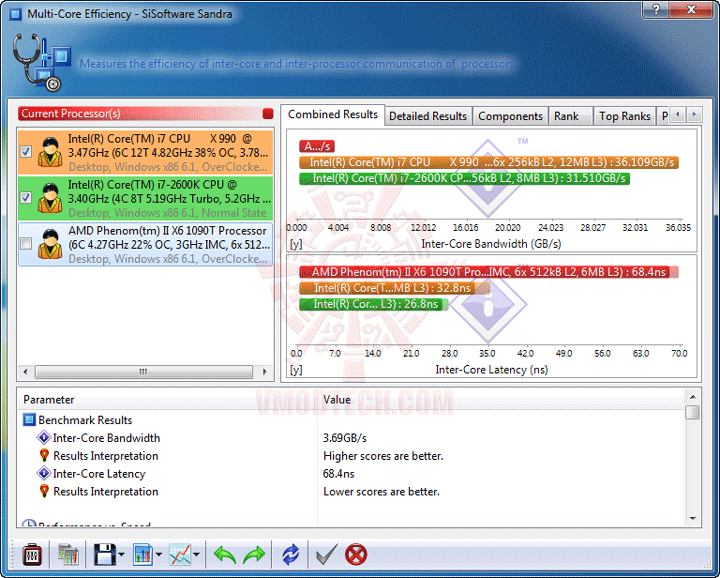Click user avatar icon of Core i7 X 990
Viewport: 720px width, 578px height.
pos(50,152)
